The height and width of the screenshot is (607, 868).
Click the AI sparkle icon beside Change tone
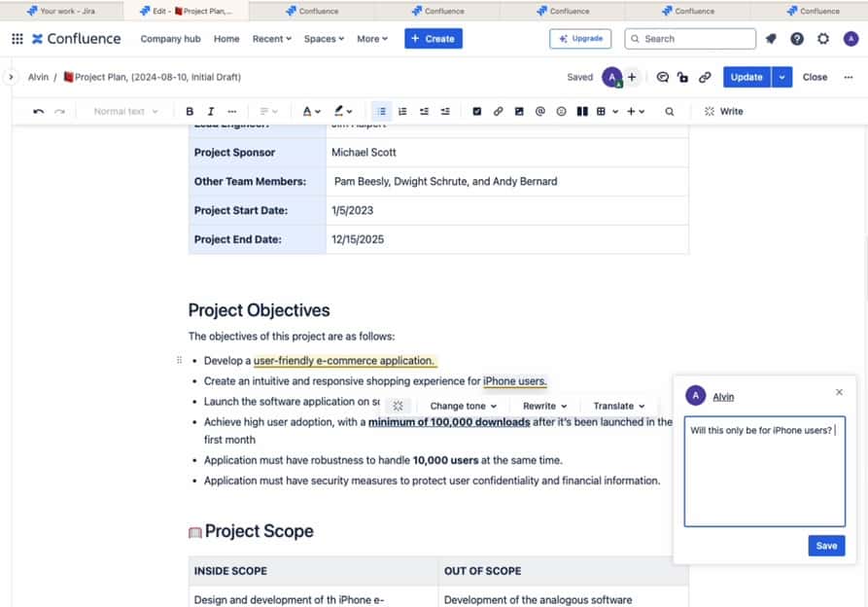coord(398,406)
